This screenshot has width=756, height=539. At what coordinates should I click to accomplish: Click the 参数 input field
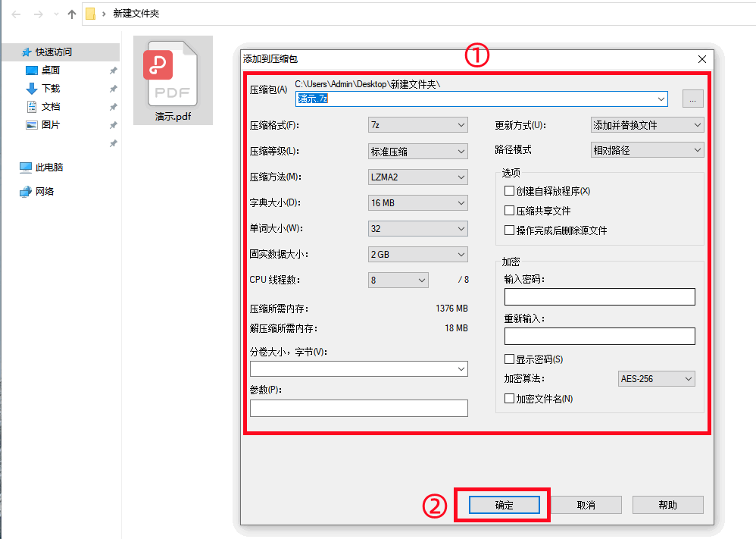(x=359, y=409)
